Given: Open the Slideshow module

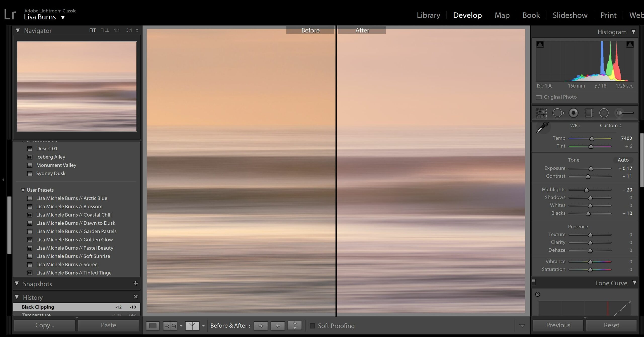Looking at the screenshot, I should tap(570, 15).
